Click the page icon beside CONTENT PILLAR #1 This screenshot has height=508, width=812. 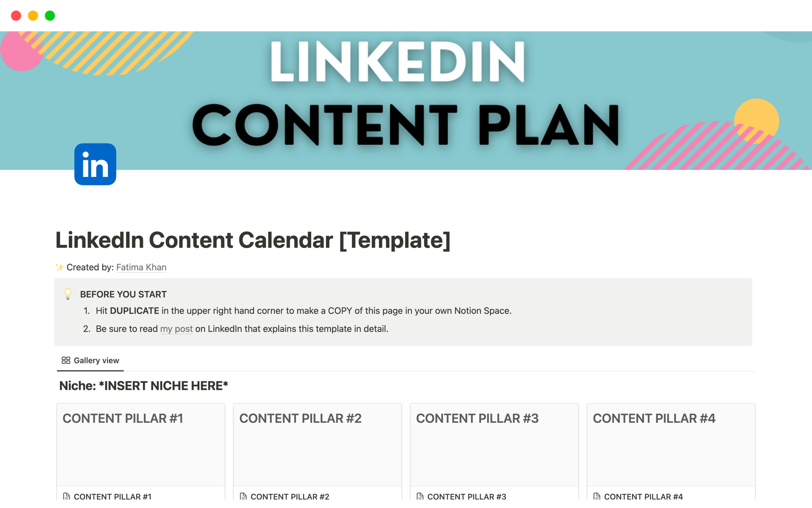66,496
